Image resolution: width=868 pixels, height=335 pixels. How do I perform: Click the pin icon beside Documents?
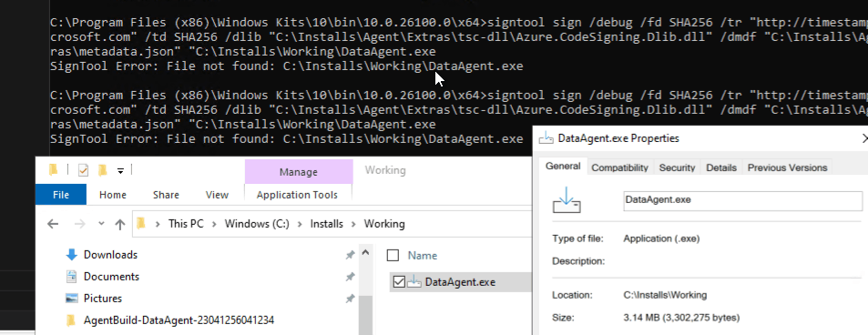pyautogui.click(x=350, y=277)
